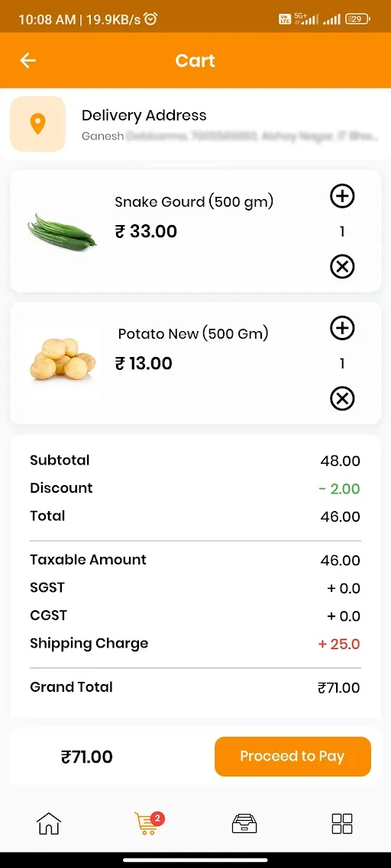Open the cart tab with badge 2
The width and height of the screenshot is (391, 868).
(x=148, y=823)
